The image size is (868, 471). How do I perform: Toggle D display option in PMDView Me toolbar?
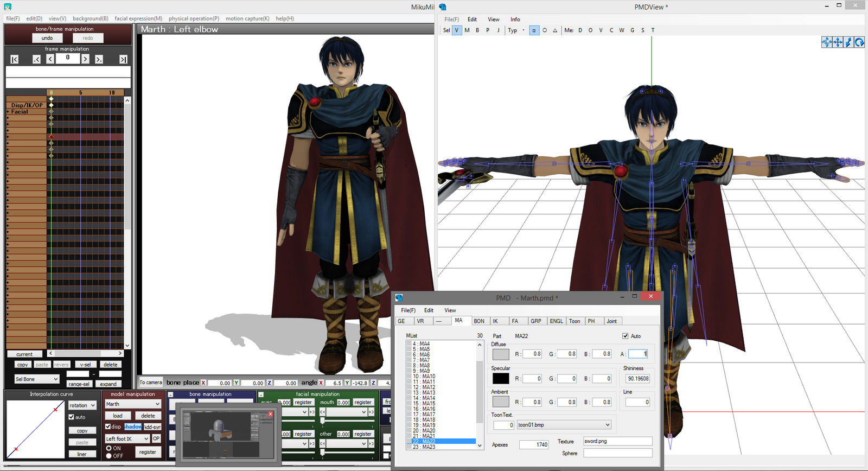coord(580,30)
